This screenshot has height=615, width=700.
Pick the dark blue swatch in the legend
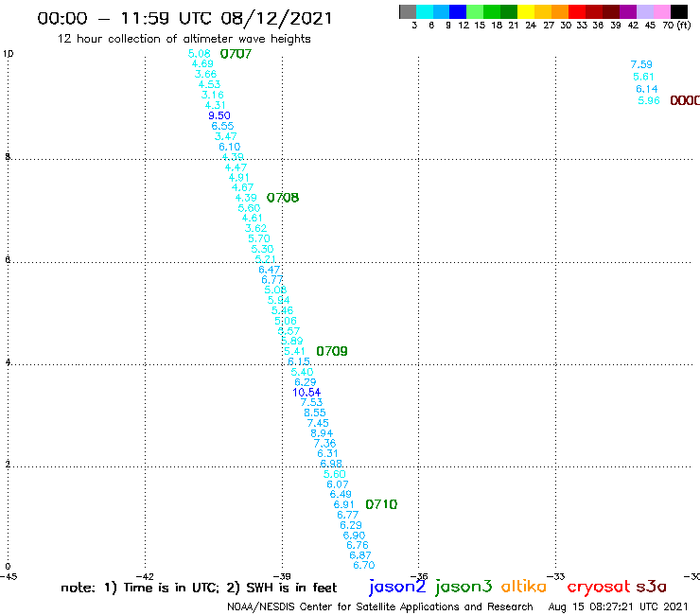[459, 11]
